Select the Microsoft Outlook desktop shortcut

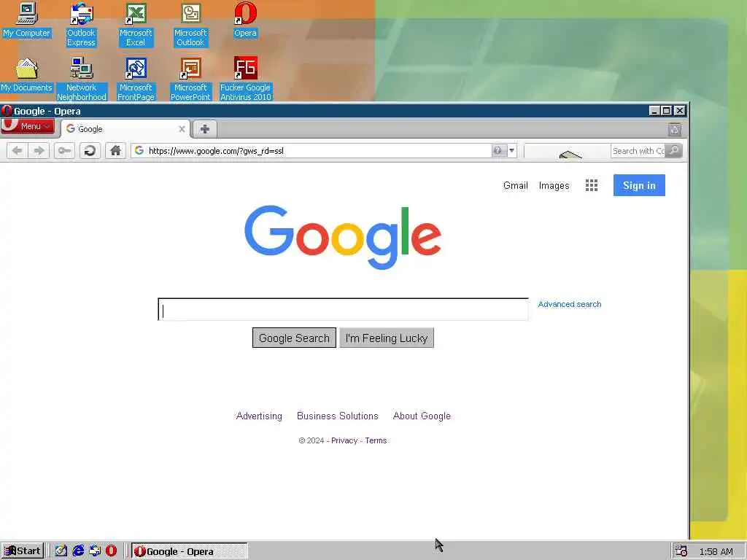pyautogui.click(x=190, y=25)
